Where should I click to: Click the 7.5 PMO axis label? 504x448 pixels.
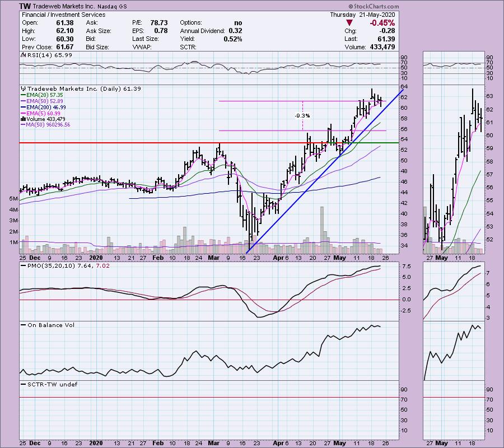point(406,267)
